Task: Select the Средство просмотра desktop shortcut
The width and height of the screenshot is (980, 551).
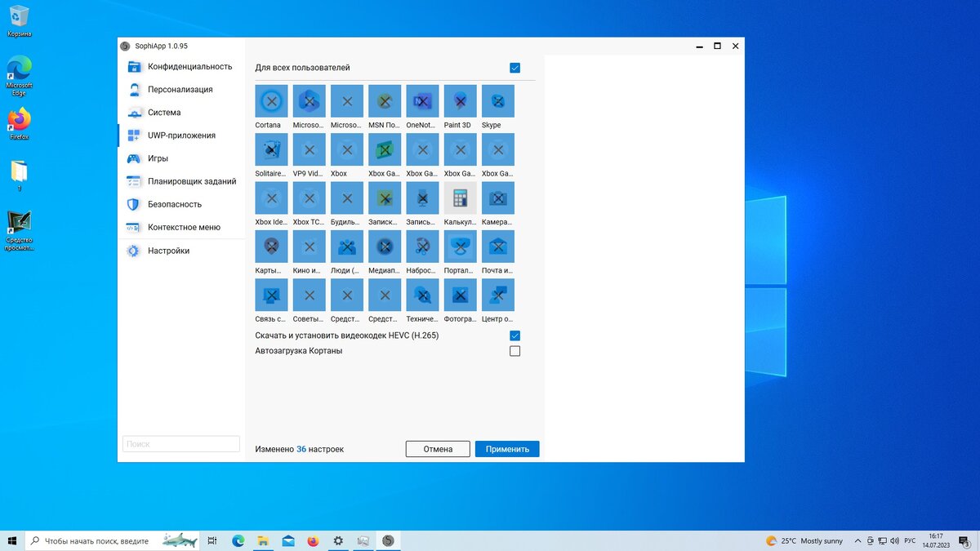Action: pos(20,230)
